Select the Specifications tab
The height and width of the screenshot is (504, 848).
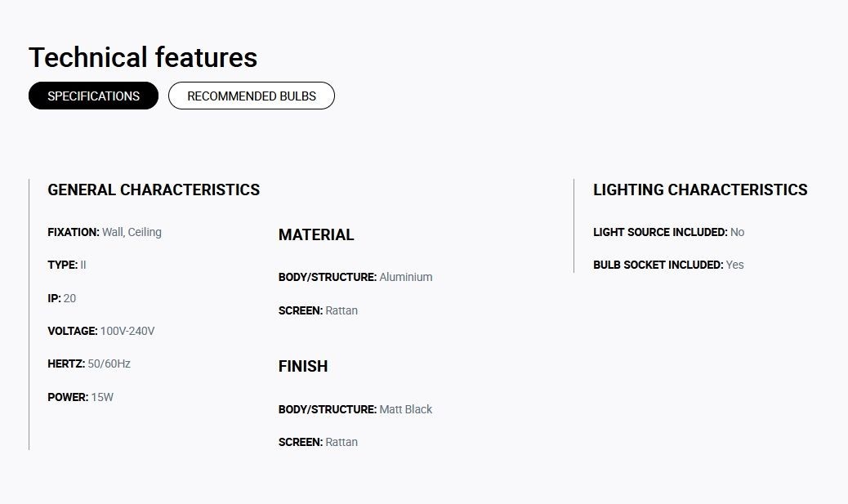(94, 96)
